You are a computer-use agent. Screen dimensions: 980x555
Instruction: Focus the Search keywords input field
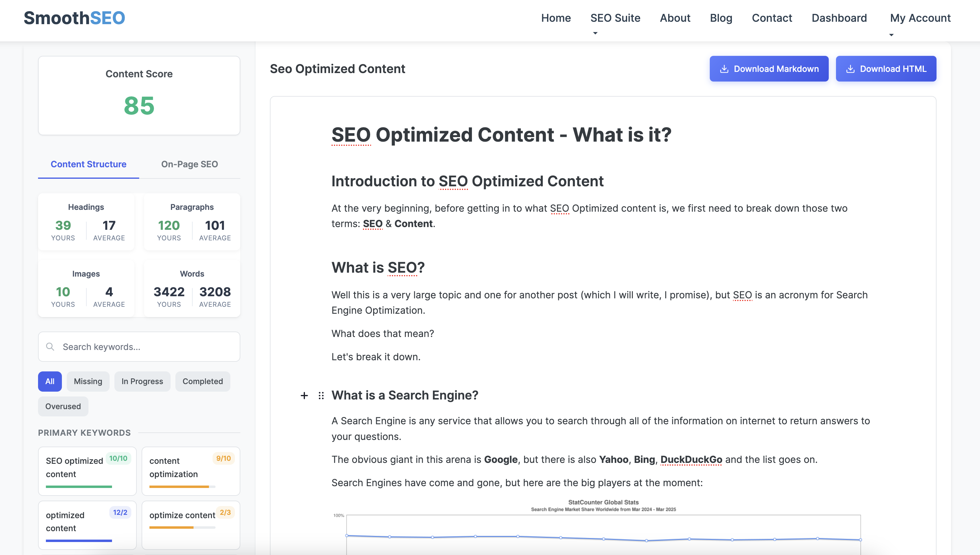click(x=139, y=346)
